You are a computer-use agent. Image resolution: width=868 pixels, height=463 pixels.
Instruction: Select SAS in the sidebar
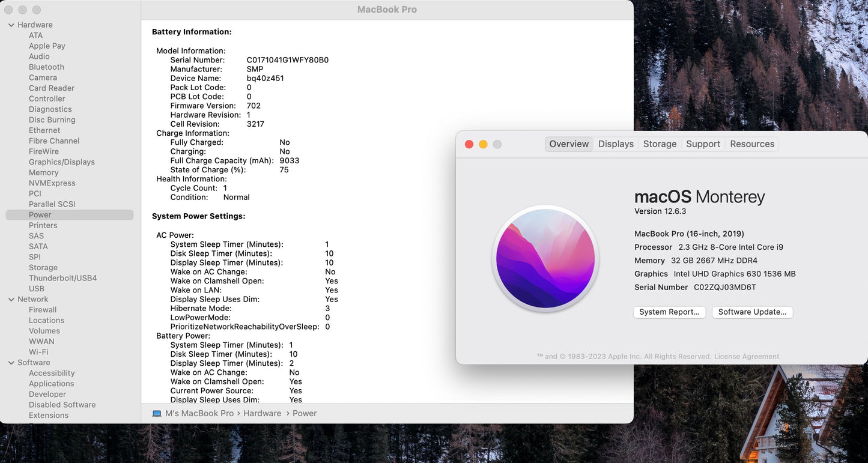37,236
